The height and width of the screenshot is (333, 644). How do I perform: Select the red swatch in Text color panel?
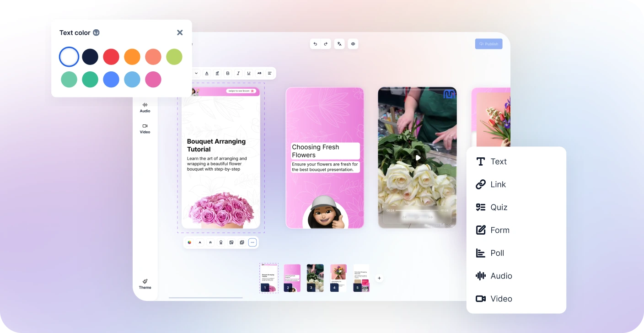tap(111, 56)
